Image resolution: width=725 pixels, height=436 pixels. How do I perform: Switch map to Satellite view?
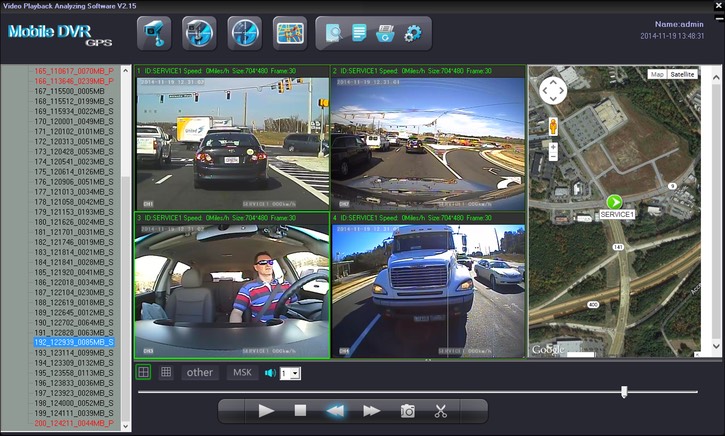pyautogui.click(x=683, y=74)
